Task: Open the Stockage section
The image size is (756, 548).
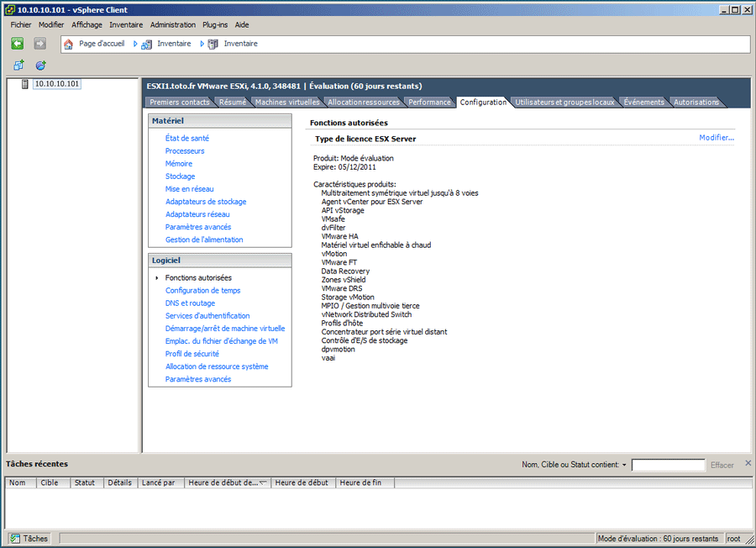Action: [180, 176]
